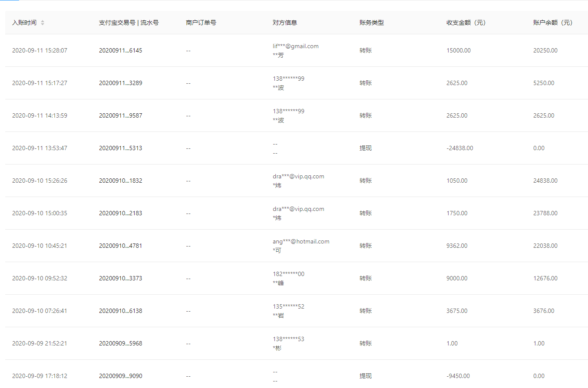The height and width of the screenshot is (388, 588).
Task: Open transaction number 20200910...1832
Action: point(120,181)
